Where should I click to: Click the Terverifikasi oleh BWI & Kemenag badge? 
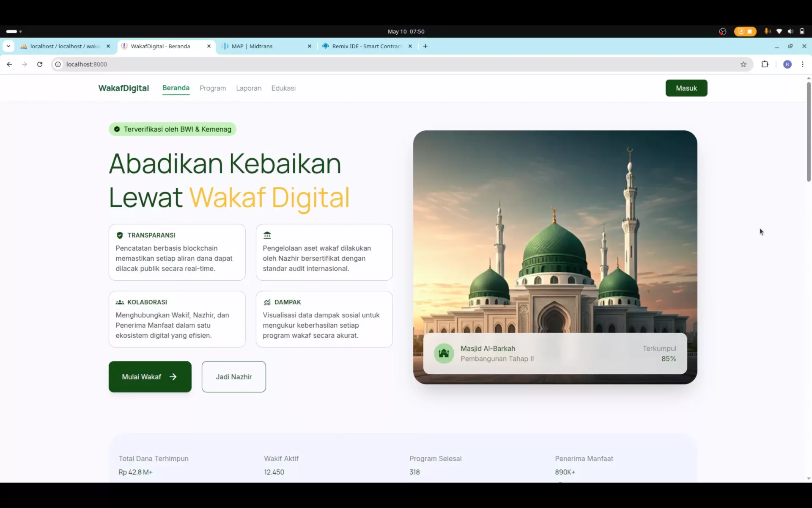(173, 129)
